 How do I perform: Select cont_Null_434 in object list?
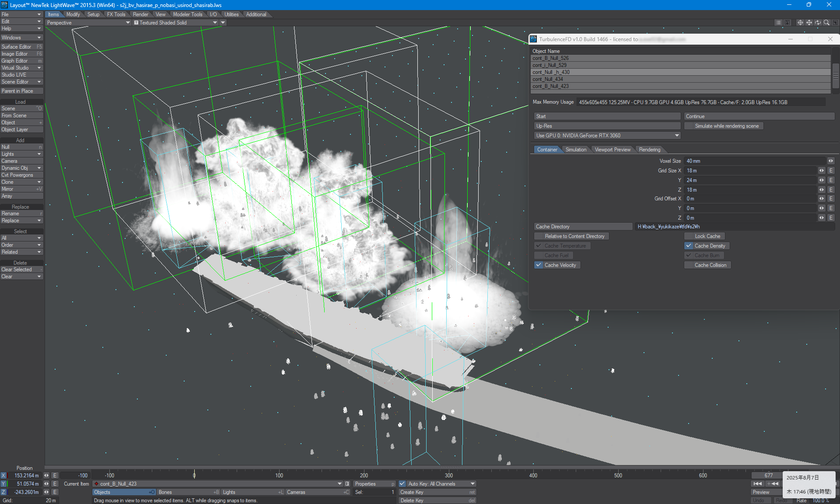tap(548, 79)
